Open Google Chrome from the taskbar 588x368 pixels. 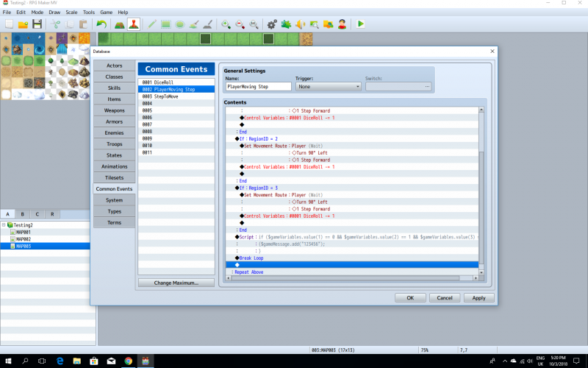(x=128, y=361)
